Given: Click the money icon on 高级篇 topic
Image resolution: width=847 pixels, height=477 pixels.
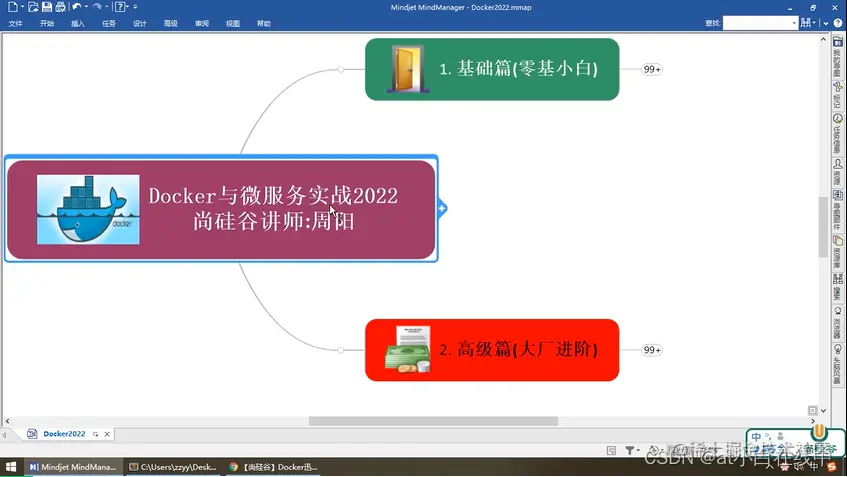Looking at the screenshot, I should 408,350.
